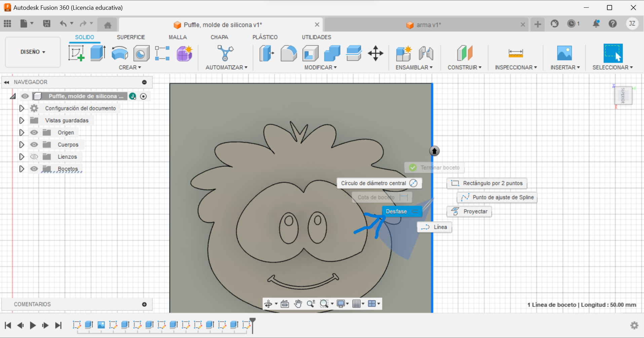Select the Measure inspect icon
The width and height of the screenshot is (644, 338).
tap(516, 53)
